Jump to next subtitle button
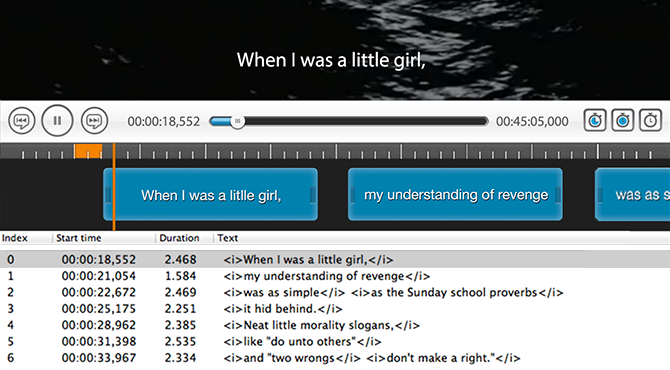The width and height of the screenshot is (670, 370). click(94, 121)
